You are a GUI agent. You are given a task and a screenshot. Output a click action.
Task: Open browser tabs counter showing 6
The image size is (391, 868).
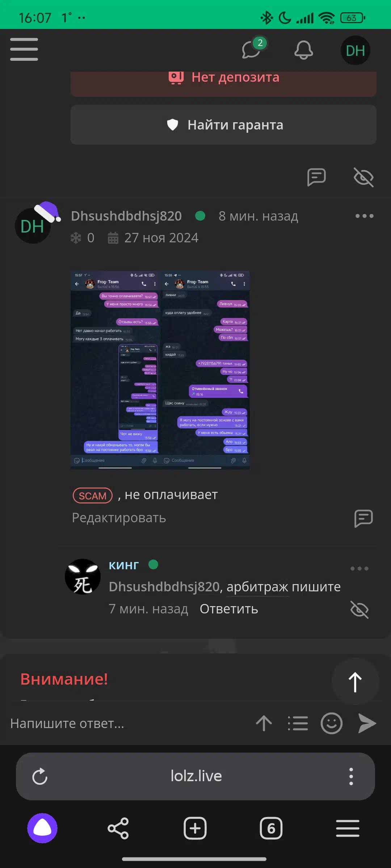pos(271,828)
